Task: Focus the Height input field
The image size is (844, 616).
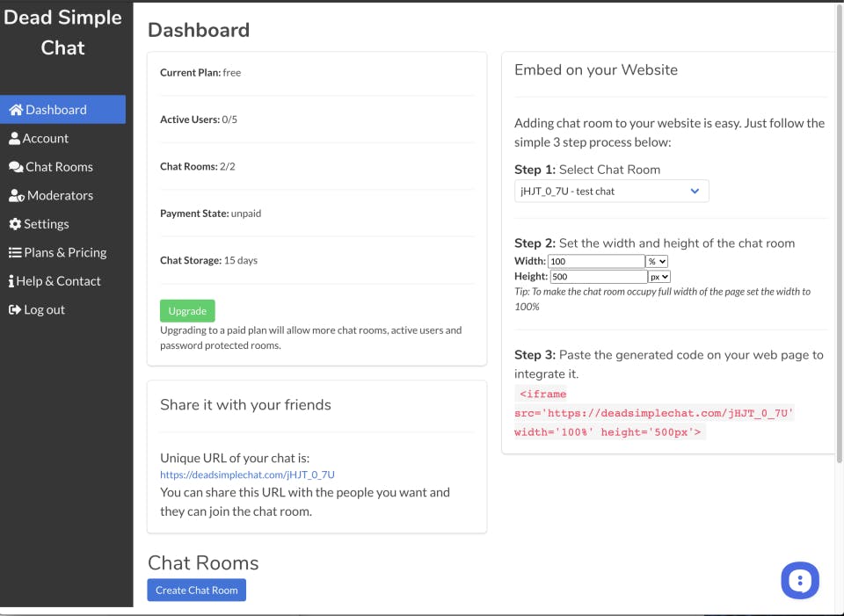Action: 599,277
